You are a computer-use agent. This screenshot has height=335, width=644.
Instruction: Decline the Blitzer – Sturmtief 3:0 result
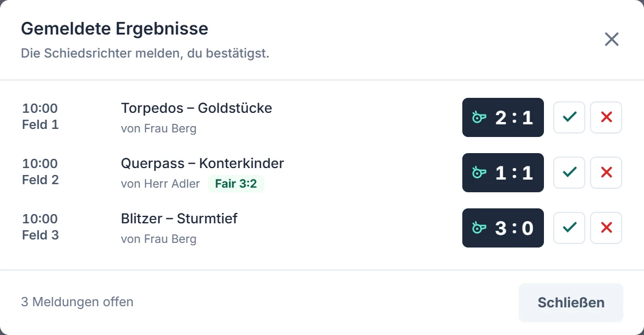(606, 228)
